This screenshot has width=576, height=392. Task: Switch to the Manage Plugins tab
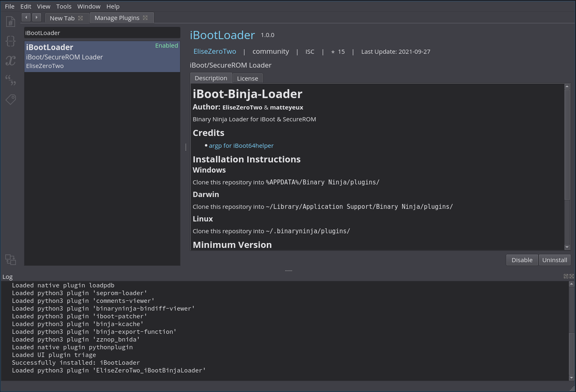pos(121,18)
